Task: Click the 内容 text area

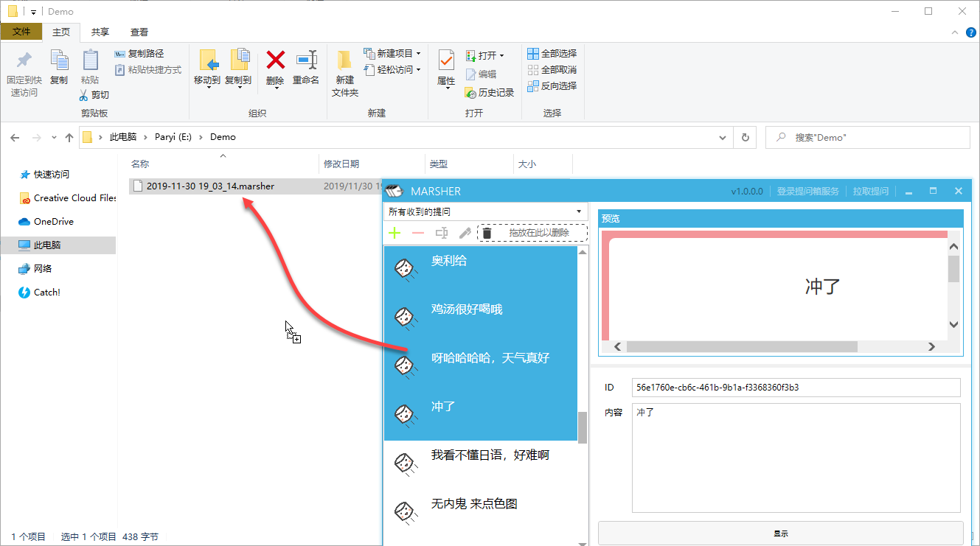Action: click(x=796, y=458)
